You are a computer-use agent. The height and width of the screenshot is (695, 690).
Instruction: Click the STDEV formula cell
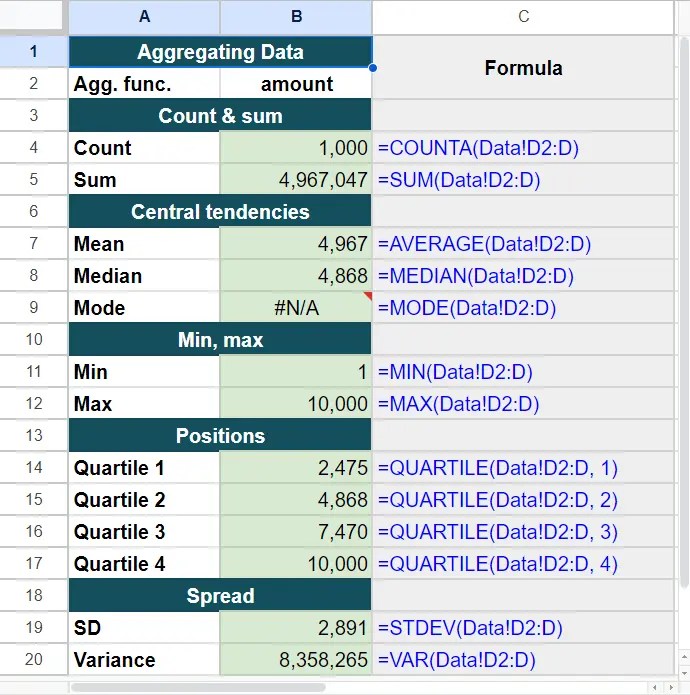click(x=523, y=628)
